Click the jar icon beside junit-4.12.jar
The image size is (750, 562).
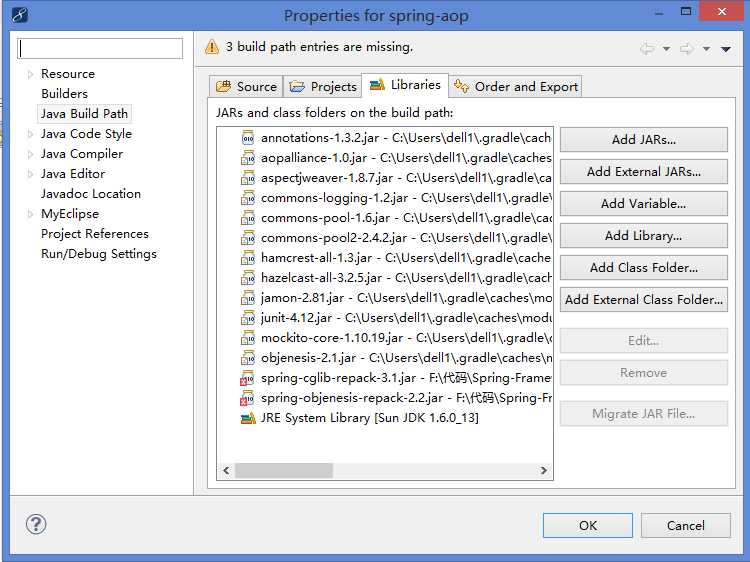tap(247, 318)
